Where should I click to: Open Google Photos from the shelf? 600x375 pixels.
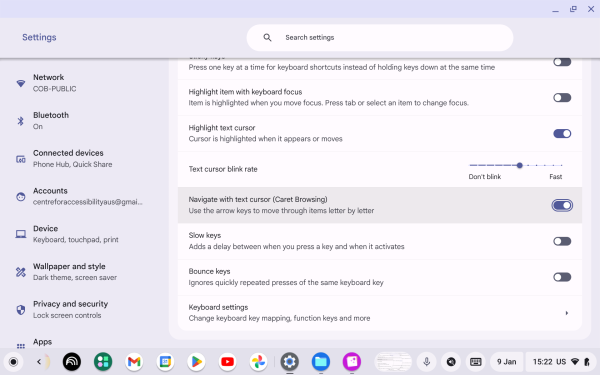coord(258,362)
